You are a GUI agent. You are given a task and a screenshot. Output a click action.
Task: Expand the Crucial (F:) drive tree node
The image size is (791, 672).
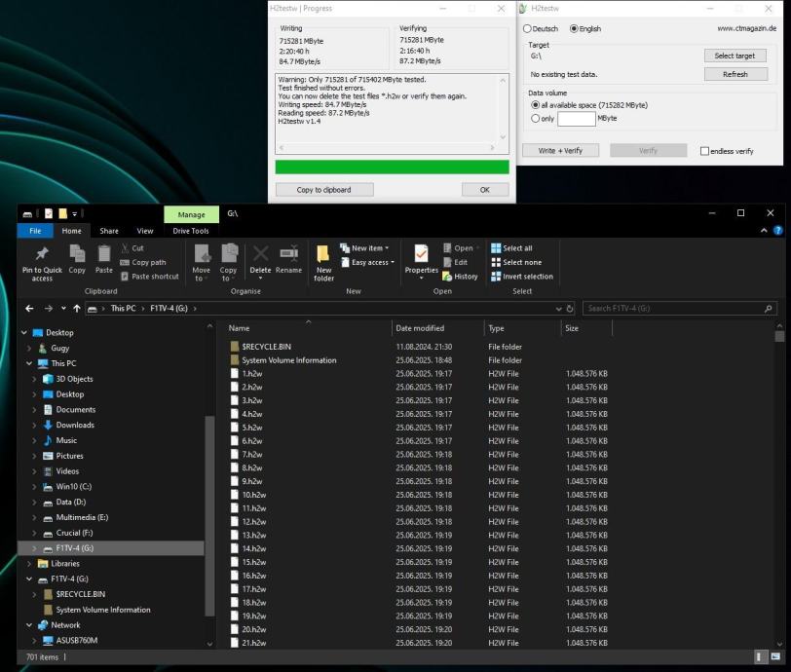pos(35,533)
